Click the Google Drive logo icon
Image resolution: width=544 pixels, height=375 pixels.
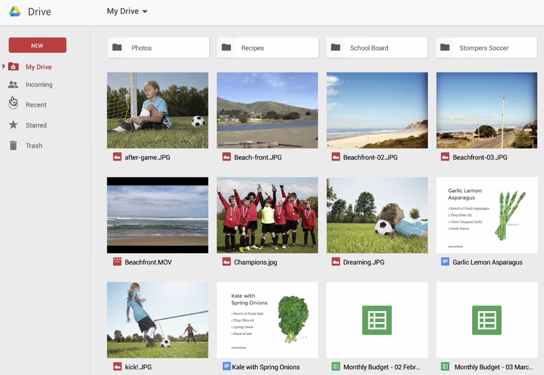pyautogui.click(x=15, y=11)
